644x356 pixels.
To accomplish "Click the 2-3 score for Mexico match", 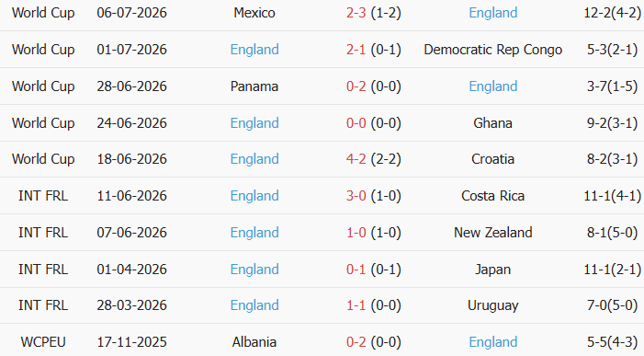I will [x=356, y=13].
